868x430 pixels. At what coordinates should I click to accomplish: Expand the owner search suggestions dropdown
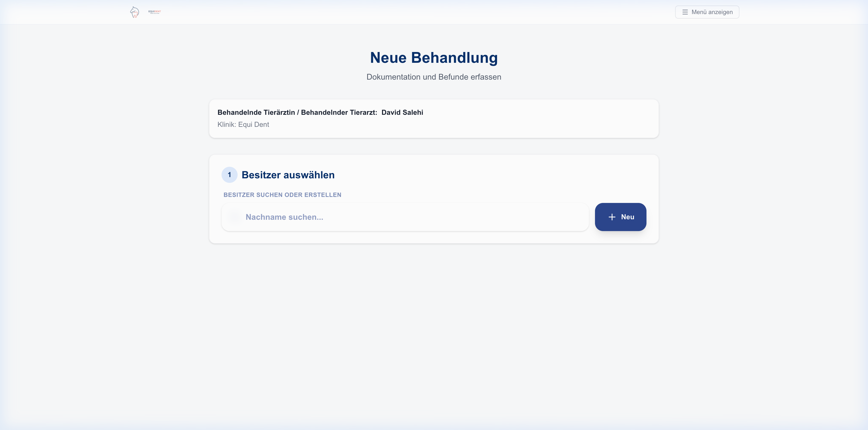pos(404,217)
